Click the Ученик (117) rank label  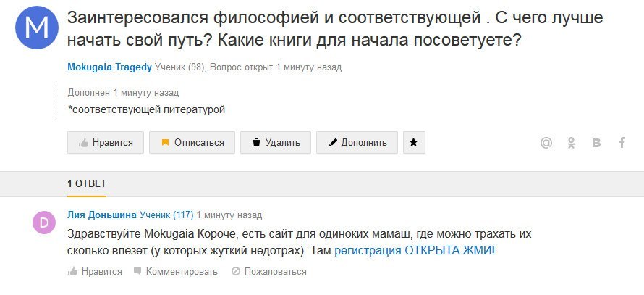pyautogui.click(x=166, y=215)
